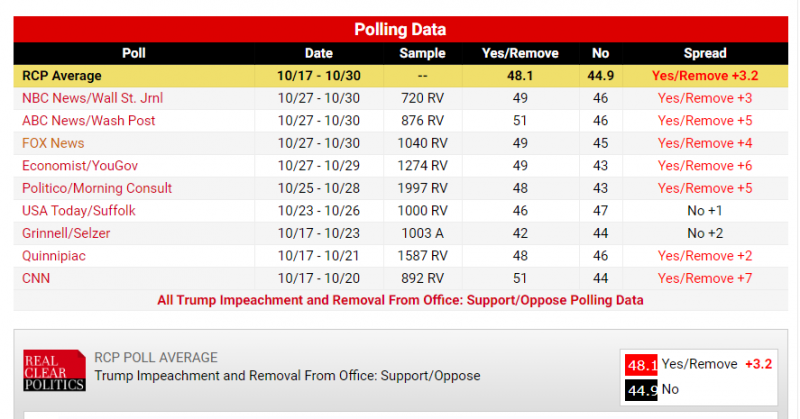The image size is (800, 419).
Task: Open the Quinnipiac poll link
Action: (54, 256)
